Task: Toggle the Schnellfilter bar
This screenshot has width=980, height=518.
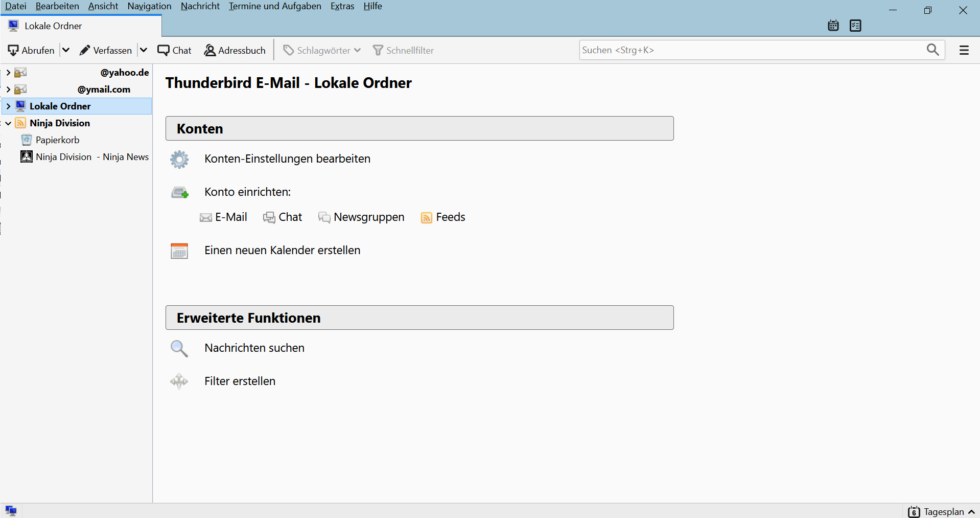Action: 403,50
